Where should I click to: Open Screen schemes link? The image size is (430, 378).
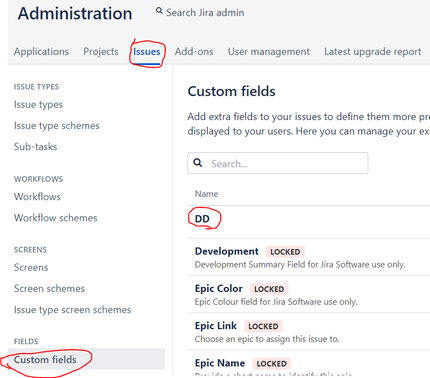(x=49, y=288)
